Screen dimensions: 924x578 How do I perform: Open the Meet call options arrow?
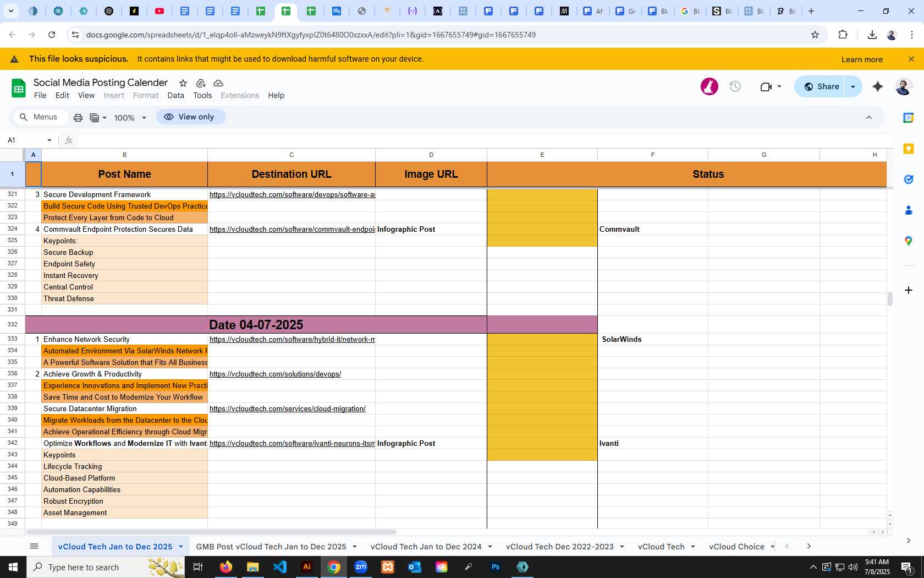779,86
